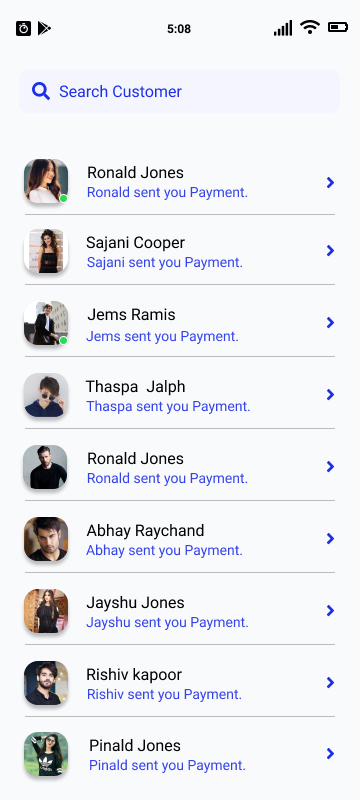Open Abhay Raychand details arrow
This screenshot has width=360, height=800.
click(x=330, y=538)
